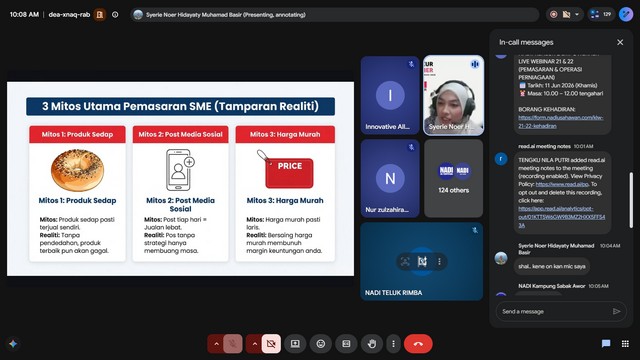Expand video settings chevron beside camera

(254, 344)
